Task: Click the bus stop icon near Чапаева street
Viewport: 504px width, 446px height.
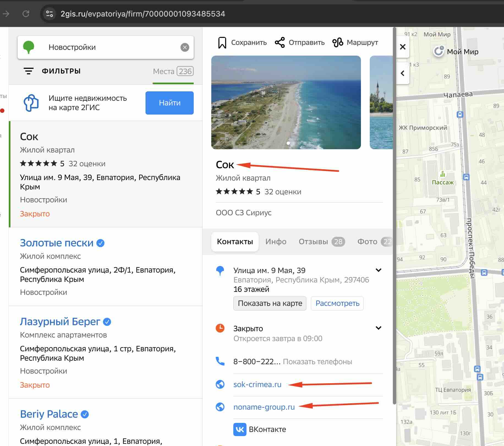Action: 460,114
